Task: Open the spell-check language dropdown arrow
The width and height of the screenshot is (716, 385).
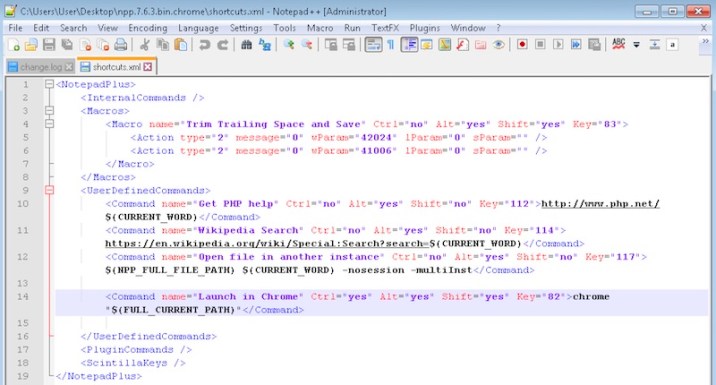Action: 636,45
